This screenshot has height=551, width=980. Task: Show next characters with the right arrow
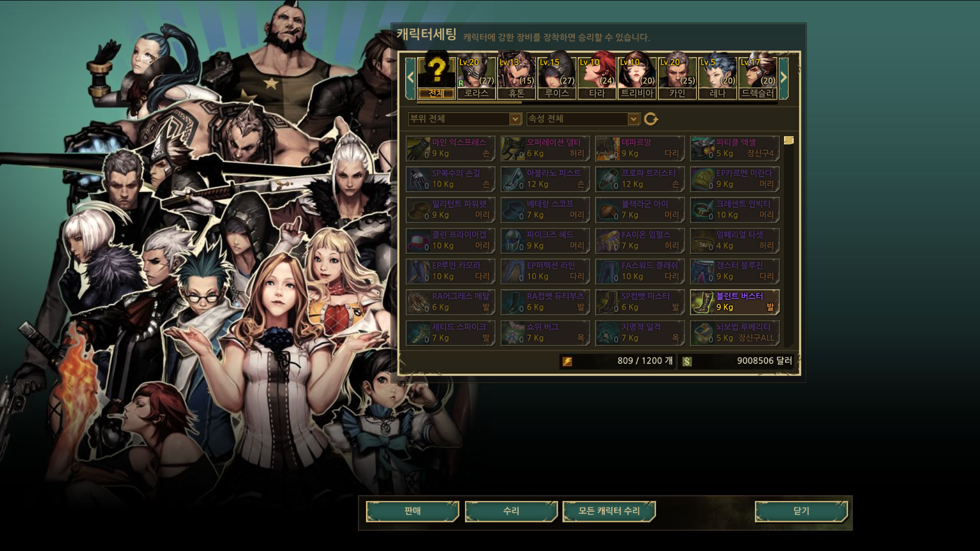[783, 78]
